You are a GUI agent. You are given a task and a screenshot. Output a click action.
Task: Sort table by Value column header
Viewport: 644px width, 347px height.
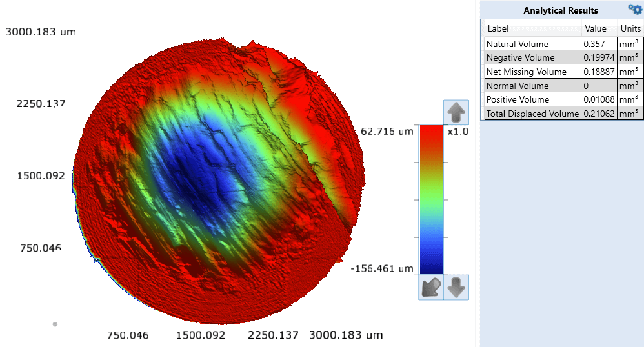coord(599,28)
